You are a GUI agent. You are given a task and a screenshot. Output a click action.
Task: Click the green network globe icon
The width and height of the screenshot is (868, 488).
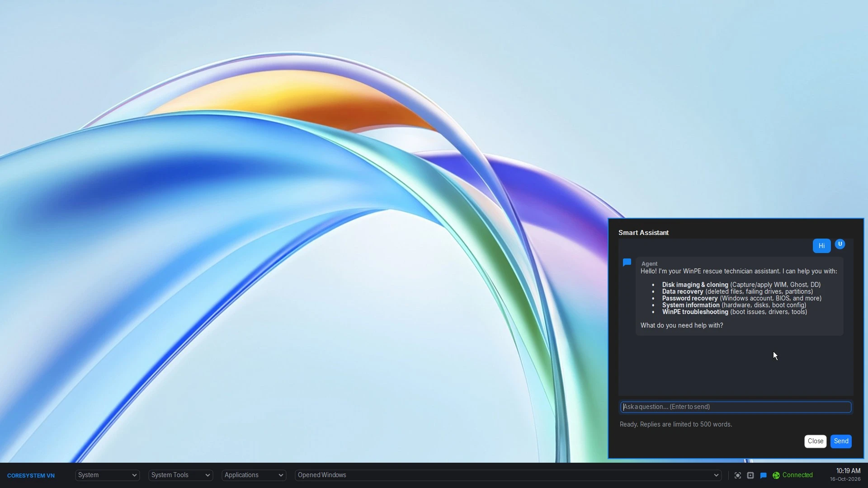(776, 475)
